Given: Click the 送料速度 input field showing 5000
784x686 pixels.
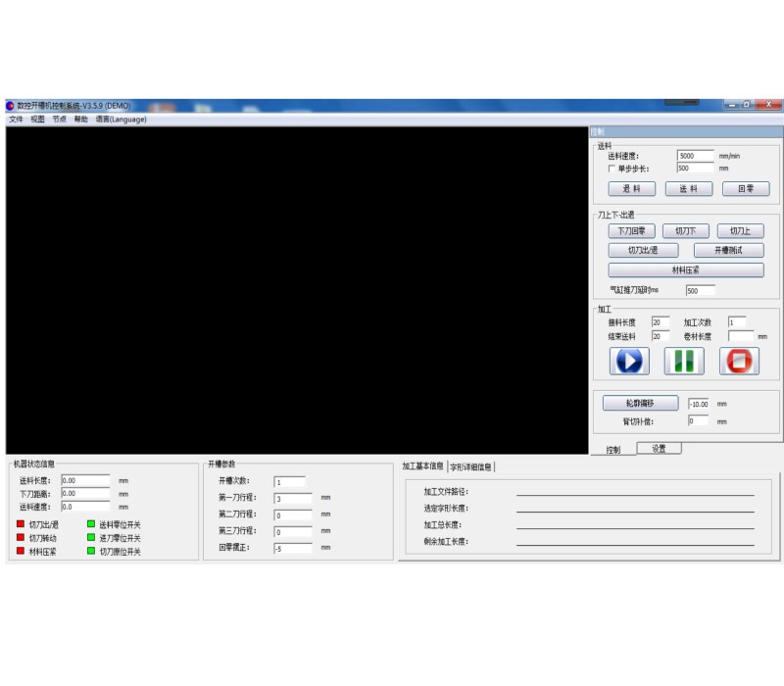Looking at the screenshot, I should [x=695, y=156].
